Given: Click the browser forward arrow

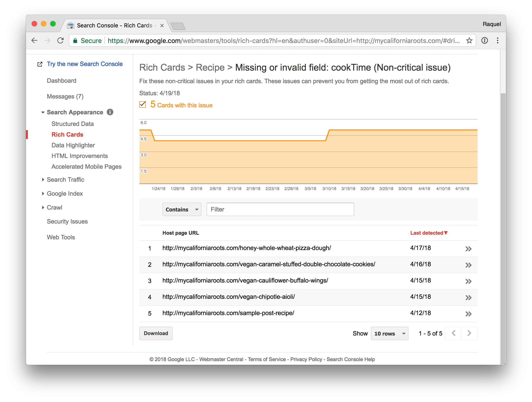Looking at the screenshot, I should (47, 40).
